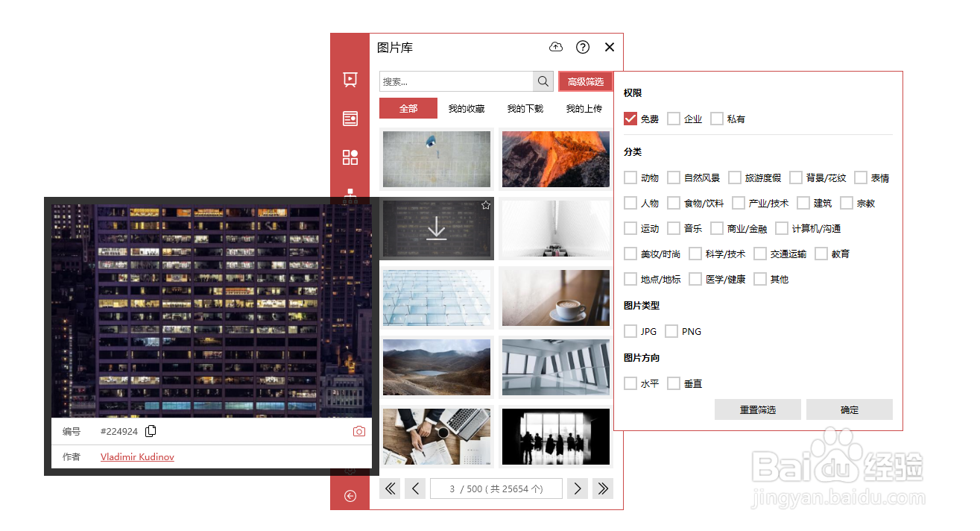The width and height of the screenshot is (980, 531).
Task: Click the page number field
Action: click(496, 488)
